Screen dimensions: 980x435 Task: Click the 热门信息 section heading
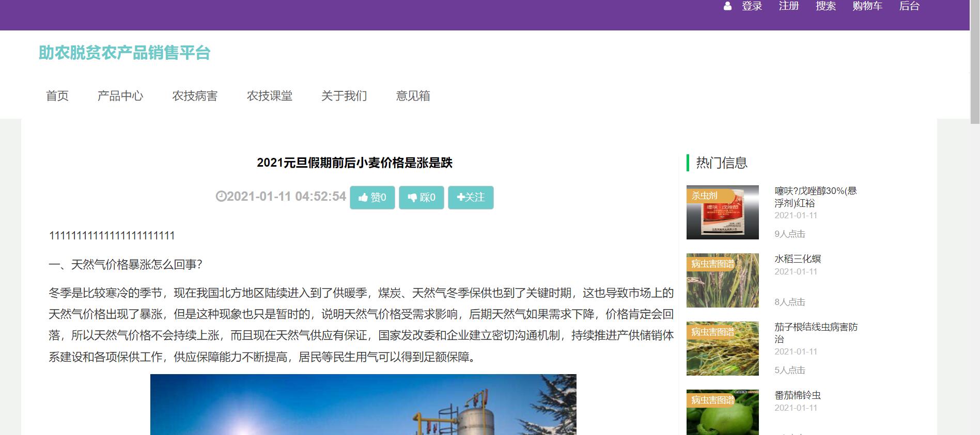point(722,163)
